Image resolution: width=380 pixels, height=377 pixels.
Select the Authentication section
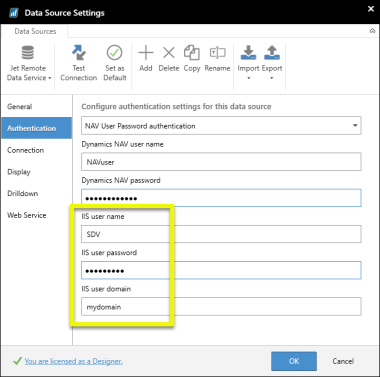tap(36, 128)
